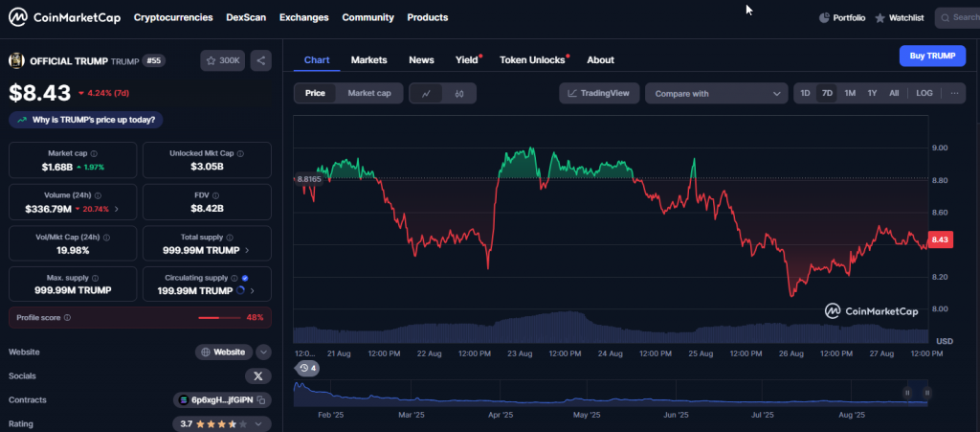980x432 pixels.
Task: Select the 1D time range
Action: coord(805,93)
